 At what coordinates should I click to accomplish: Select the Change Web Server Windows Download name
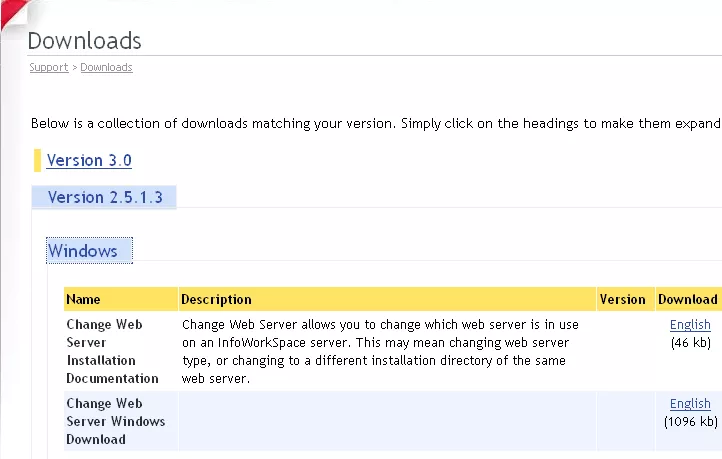point(116,421)
